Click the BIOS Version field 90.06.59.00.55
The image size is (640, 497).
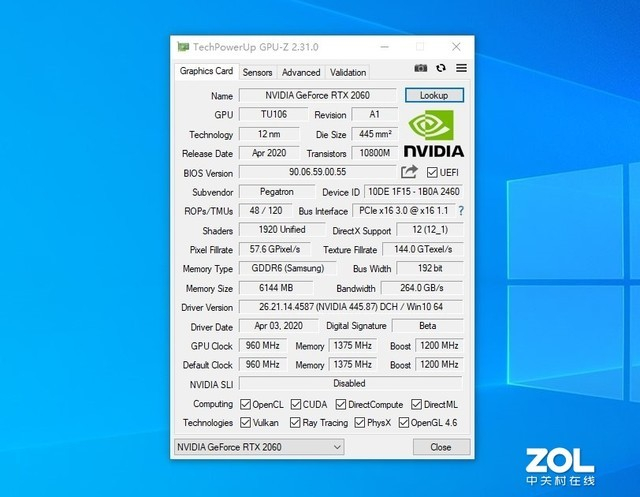(x=318, y=172)
